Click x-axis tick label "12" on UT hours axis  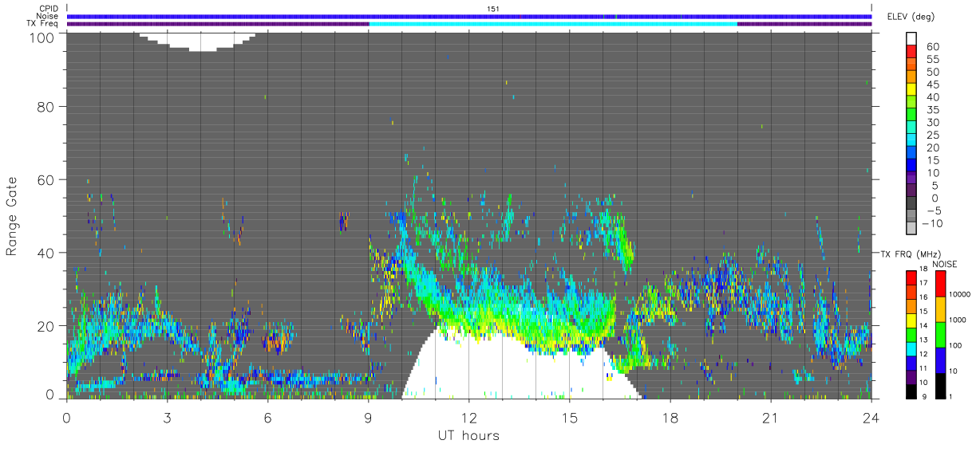(x=468, y=418)
